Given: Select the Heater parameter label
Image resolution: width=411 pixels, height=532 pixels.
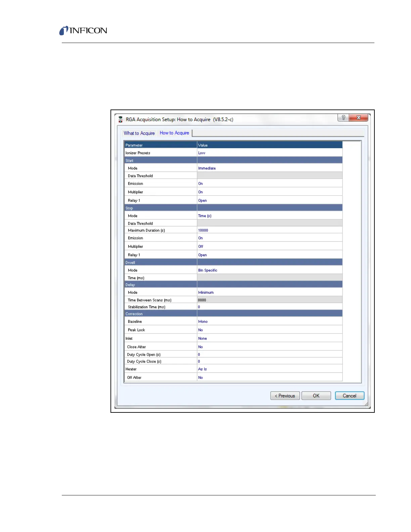Looking at the screenshot, I should [131, 369].
